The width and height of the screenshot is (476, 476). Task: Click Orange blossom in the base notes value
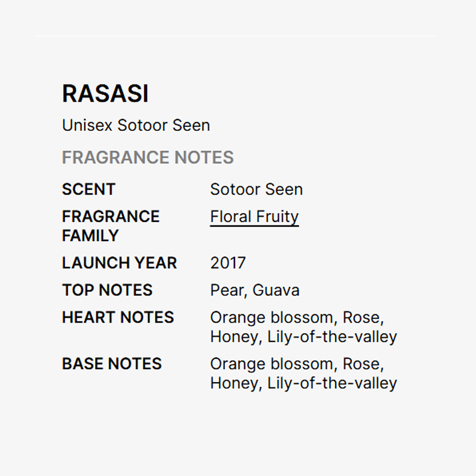point(272,364)
